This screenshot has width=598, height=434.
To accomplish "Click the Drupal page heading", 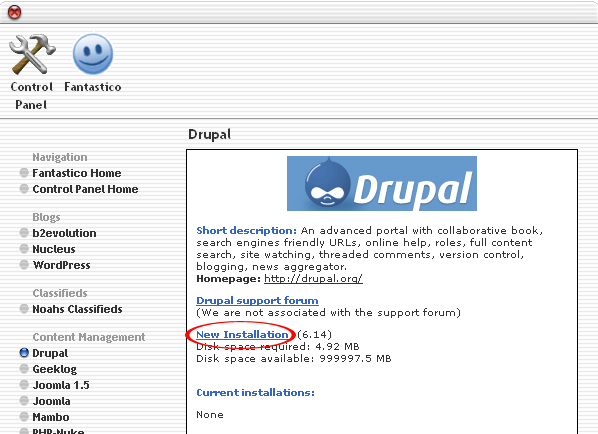I will tap(209, 134).
